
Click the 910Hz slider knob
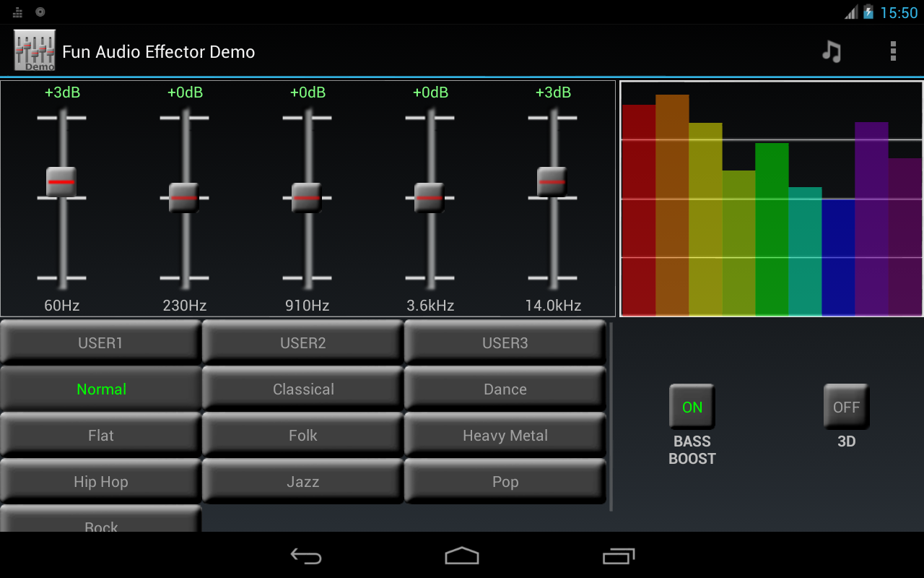click(x=307, y=197)
